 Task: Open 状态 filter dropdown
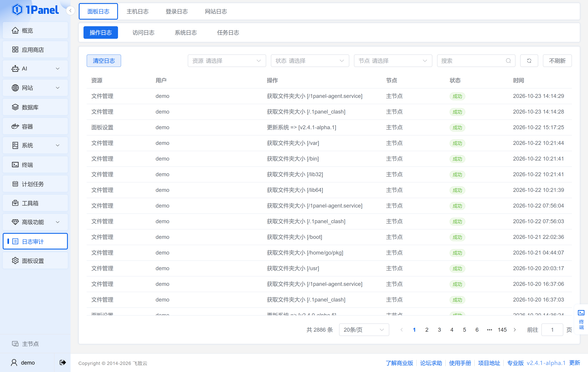(x=310, y=61)
